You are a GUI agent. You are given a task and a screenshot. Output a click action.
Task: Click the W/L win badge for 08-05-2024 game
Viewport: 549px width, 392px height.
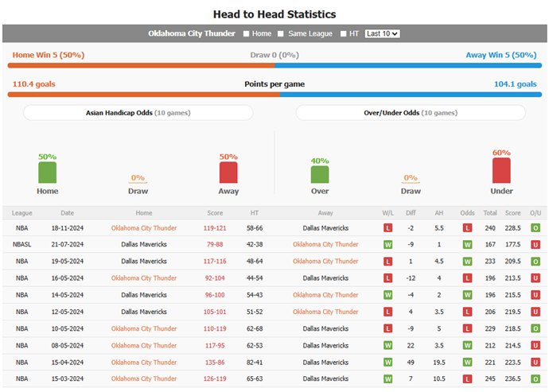tap(387, 346)
